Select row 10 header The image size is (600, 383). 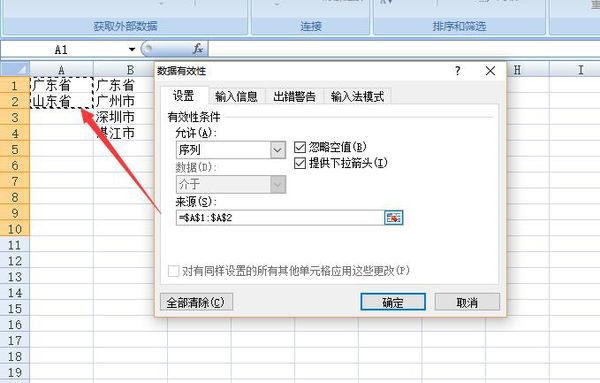coord(15,229)
